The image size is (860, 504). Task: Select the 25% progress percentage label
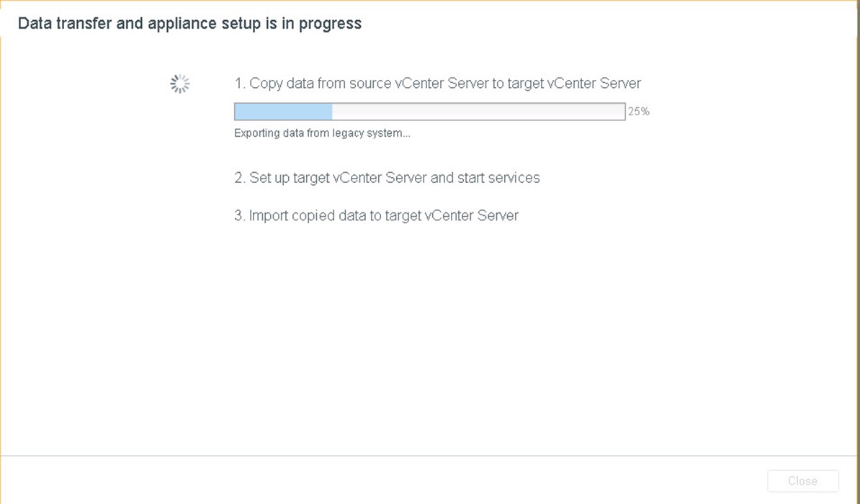click(639, 112)
